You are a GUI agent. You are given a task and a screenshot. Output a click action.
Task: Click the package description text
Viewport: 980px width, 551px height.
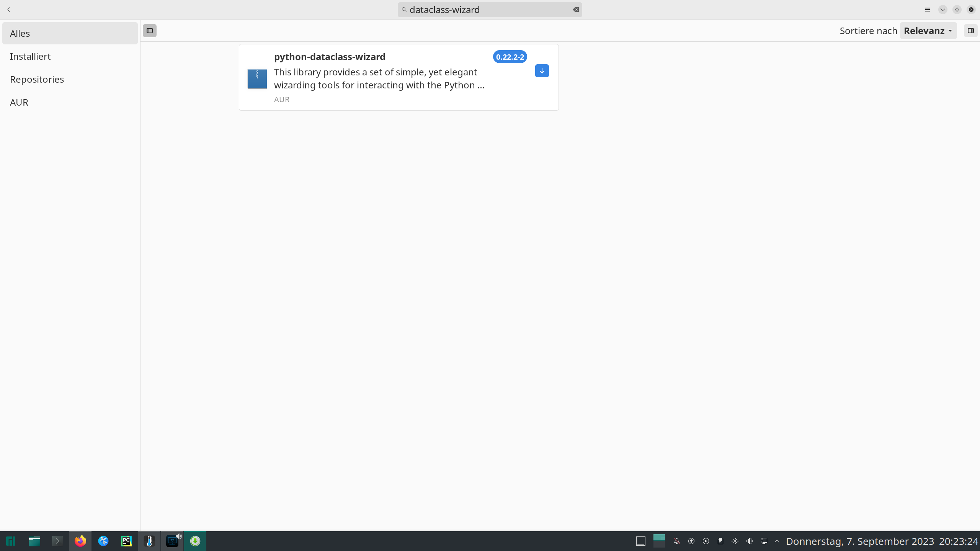click(x=379, y=78)
